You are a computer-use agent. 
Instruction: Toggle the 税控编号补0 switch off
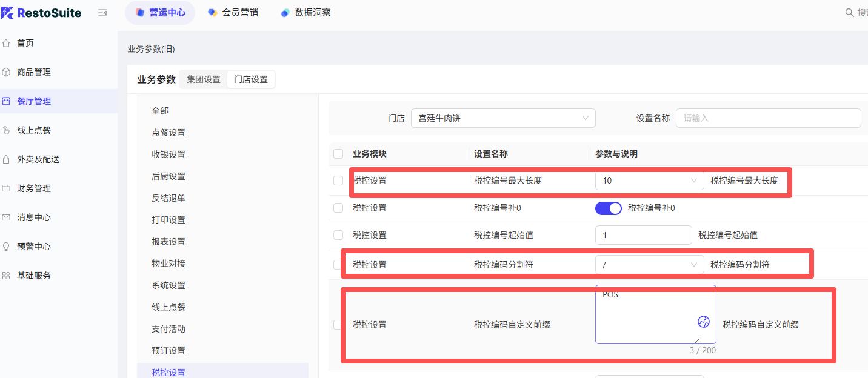(609, 208)
